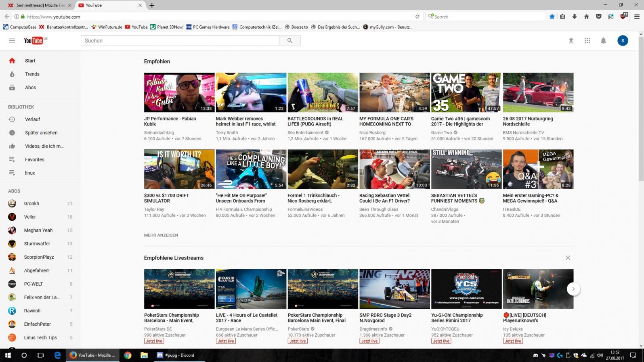The height and width of the screenshot is (362, 644).
Task: Click Firefox search box
Action: 485,17
